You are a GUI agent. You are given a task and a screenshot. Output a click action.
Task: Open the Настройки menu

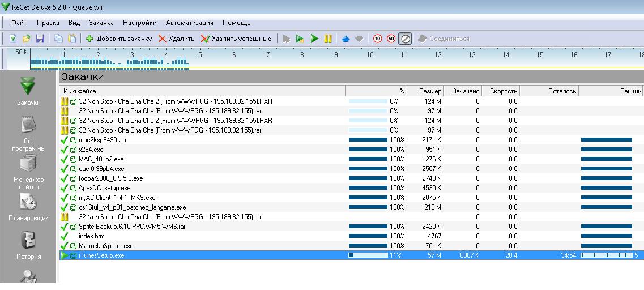[139, 23]
